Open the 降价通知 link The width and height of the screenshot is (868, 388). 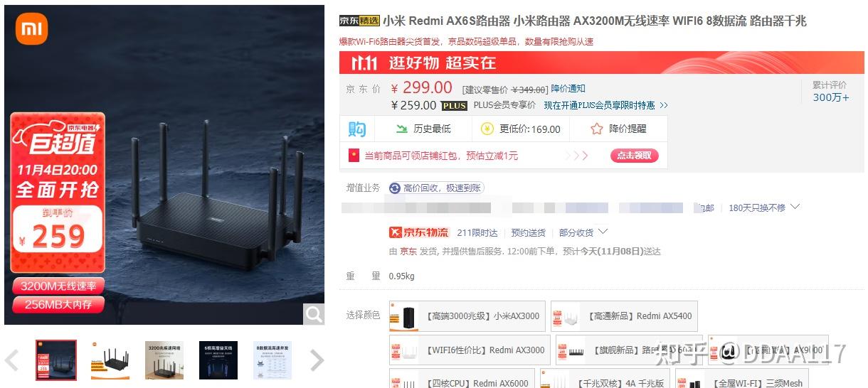coord(568,89)
